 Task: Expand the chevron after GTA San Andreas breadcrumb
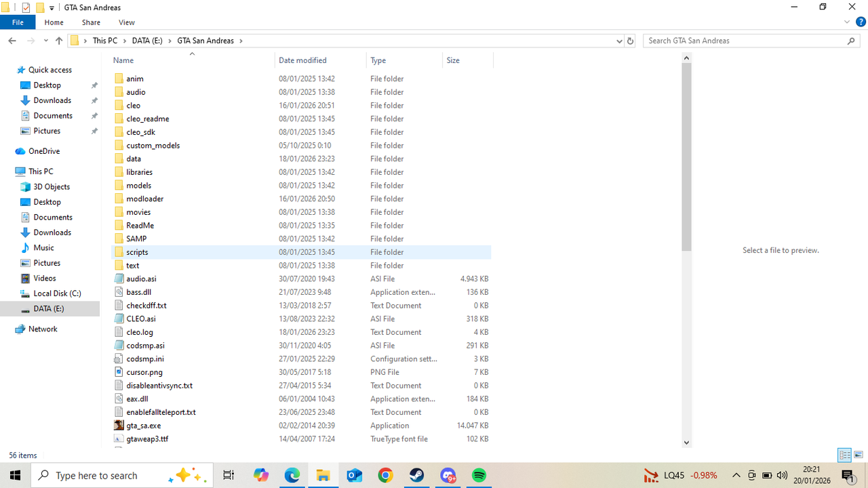point(241,41)
